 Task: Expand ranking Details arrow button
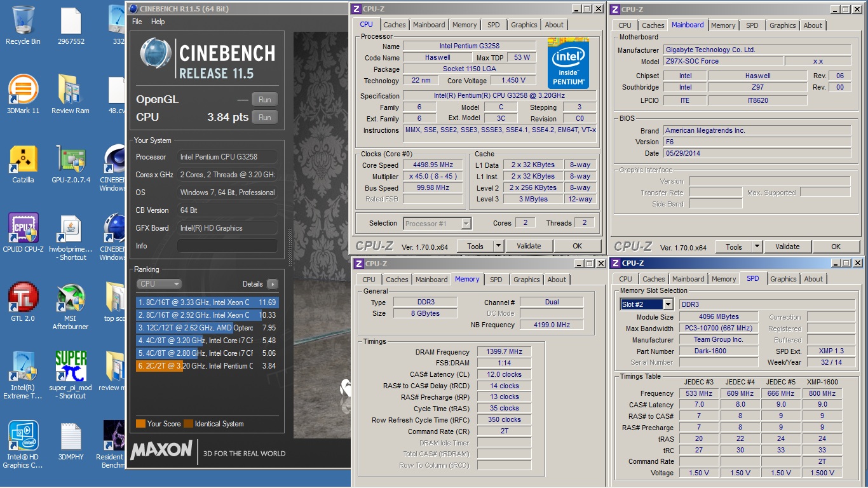coord(272,284)
